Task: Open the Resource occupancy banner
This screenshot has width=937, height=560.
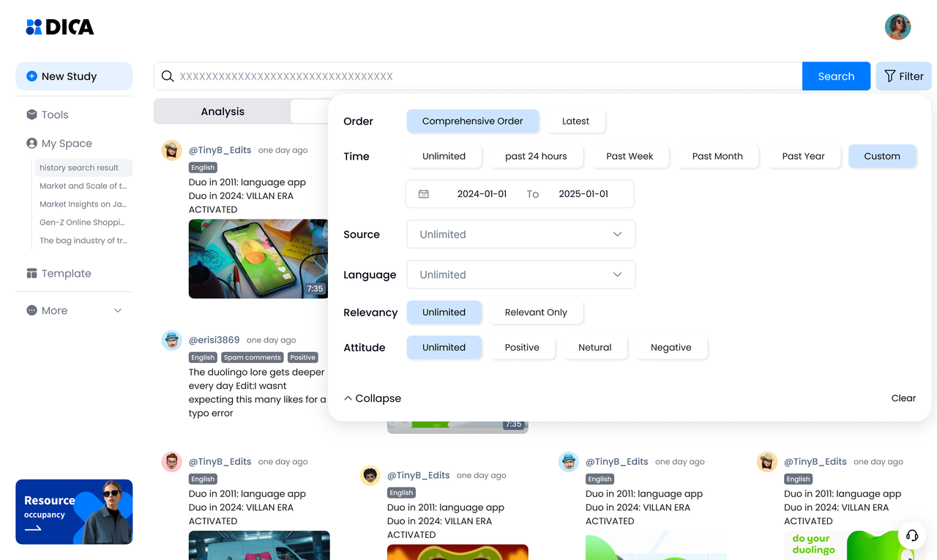Action: (x=74, y=512)
